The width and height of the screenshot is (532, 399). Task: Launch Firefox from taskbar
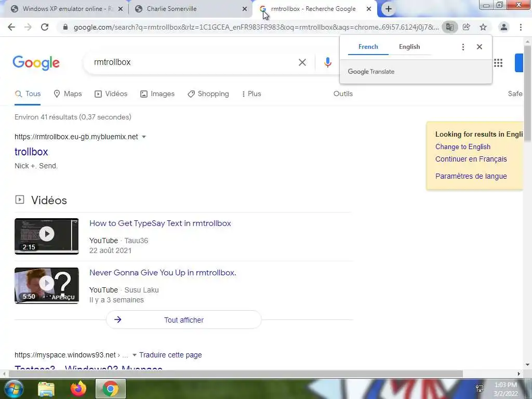(x=78, y=389)
